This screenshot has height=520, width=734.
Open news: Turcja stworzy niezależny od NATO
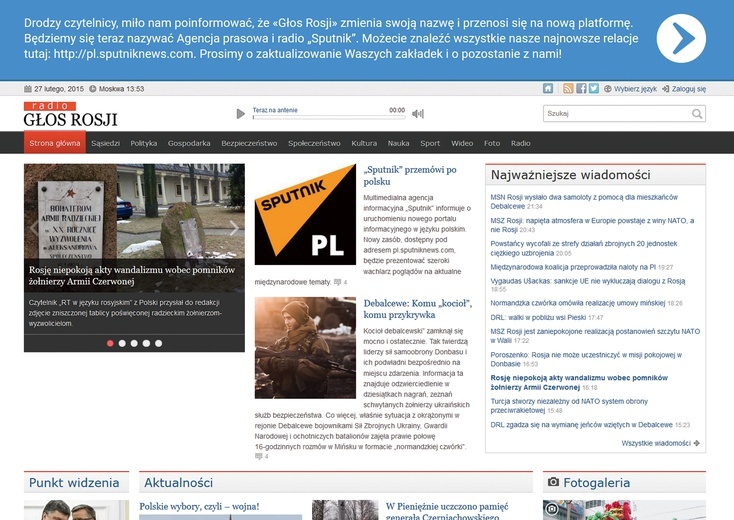[x=569, y=406]
